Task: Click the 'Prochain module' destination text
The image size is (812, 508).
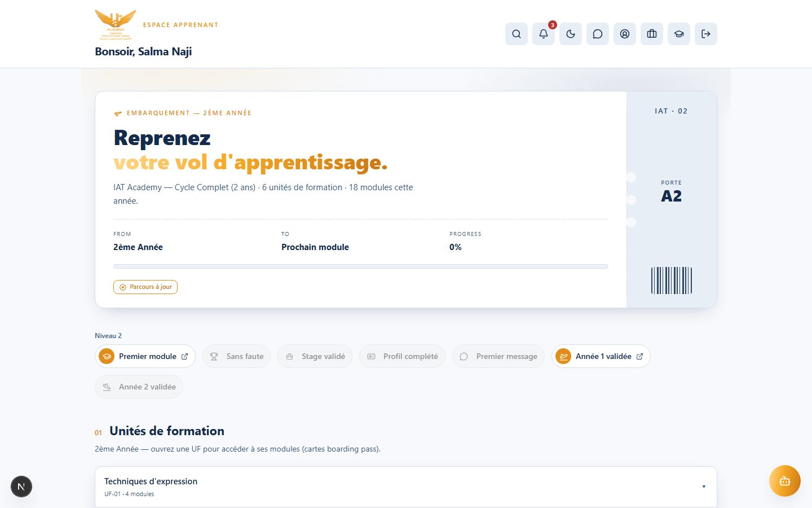Action: [x=315, y=247]
